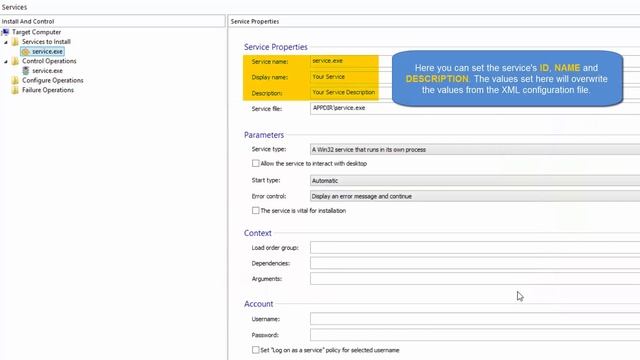640x360 pixels.
Task: Click the Services title text
Action: [14, 7]
